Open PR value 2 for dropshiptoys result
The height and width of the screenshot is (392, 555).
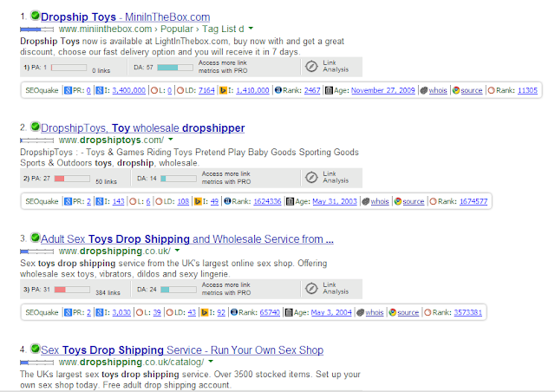click(88, 201)
